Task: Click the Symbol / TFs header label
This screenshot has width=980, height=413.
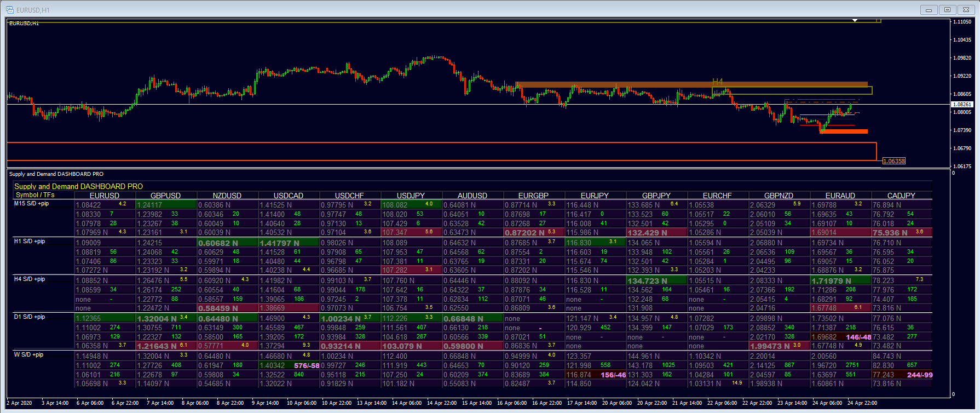Action: point(35,195)
